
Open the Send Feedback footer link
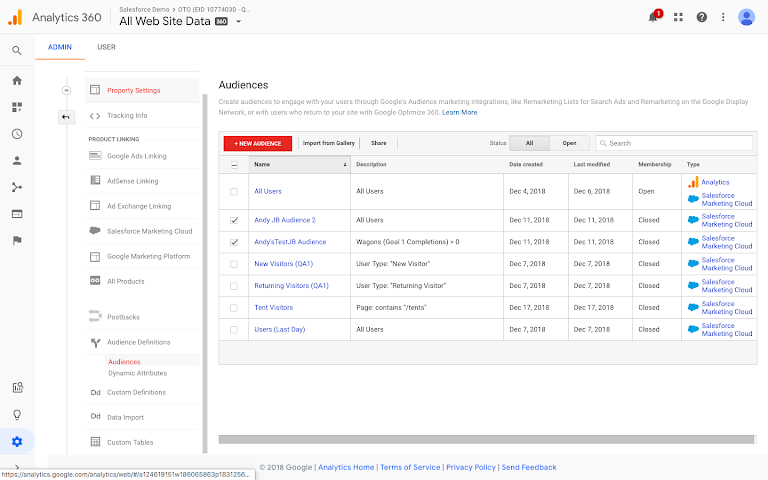click(528, 467)
